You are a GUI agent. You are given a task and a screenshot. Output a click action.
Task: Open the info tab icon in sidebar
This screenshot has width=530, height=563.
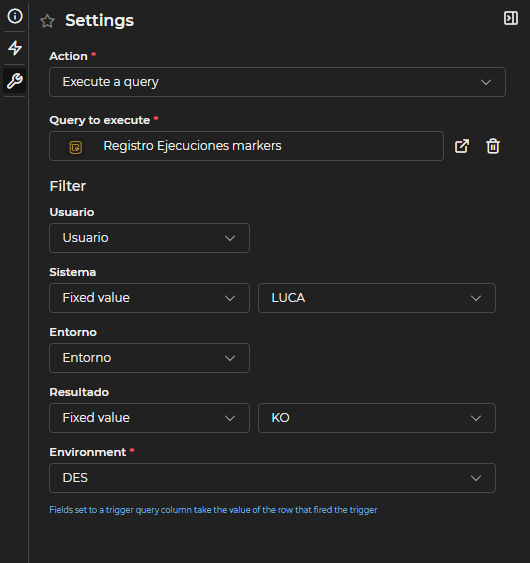15,16
